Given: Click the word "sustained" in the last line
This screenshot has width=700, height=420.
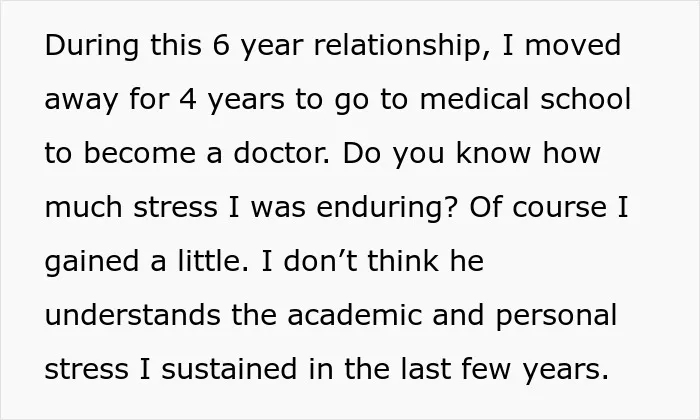Looking at the screenshot, I should 229,369.
